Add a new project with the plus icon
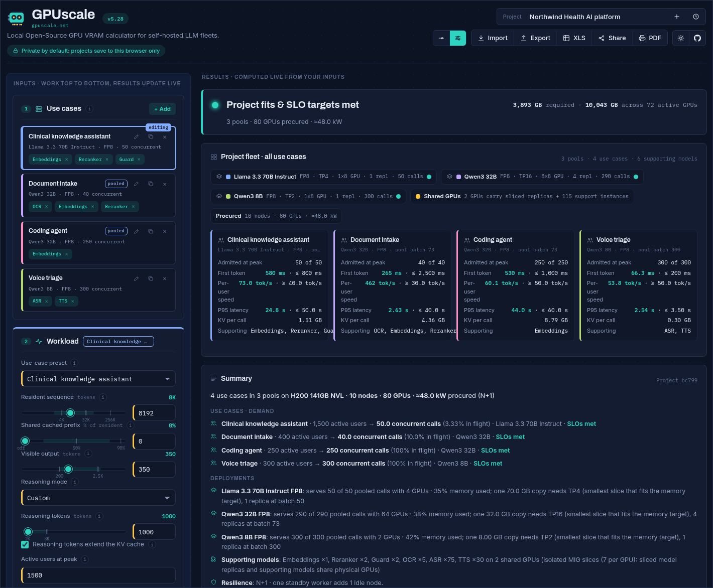The image size is (713, 588). click(677, 17)
